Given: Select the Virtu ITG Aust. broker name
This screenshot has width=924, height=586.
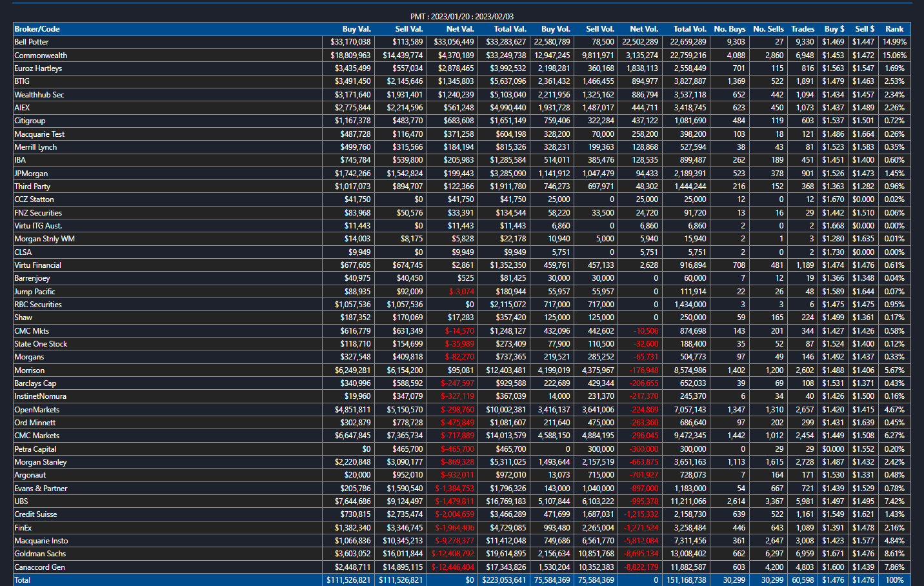Looking at the screenshot, I should pos(38,226).
